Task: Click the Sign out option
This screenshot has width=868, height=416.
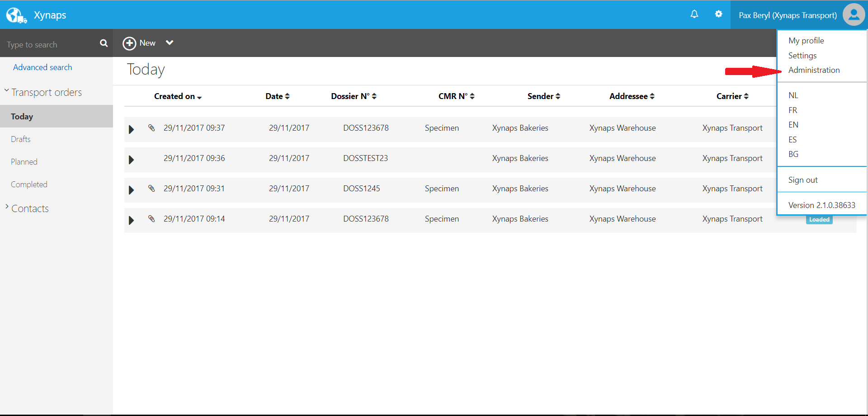Action: tap(803, 180)
